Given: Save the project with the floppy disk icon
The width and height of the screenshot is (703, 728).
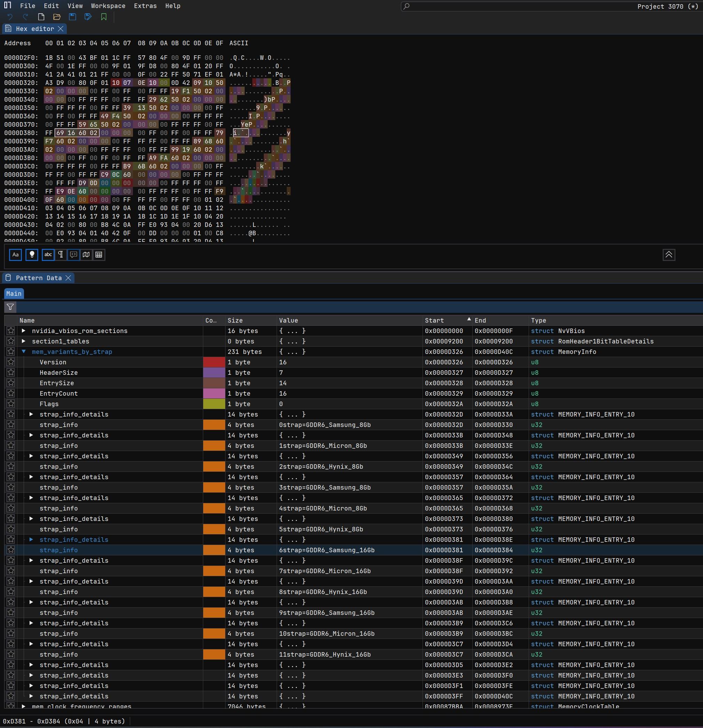Looking at the screenshot, I should (x=72, y=17).
